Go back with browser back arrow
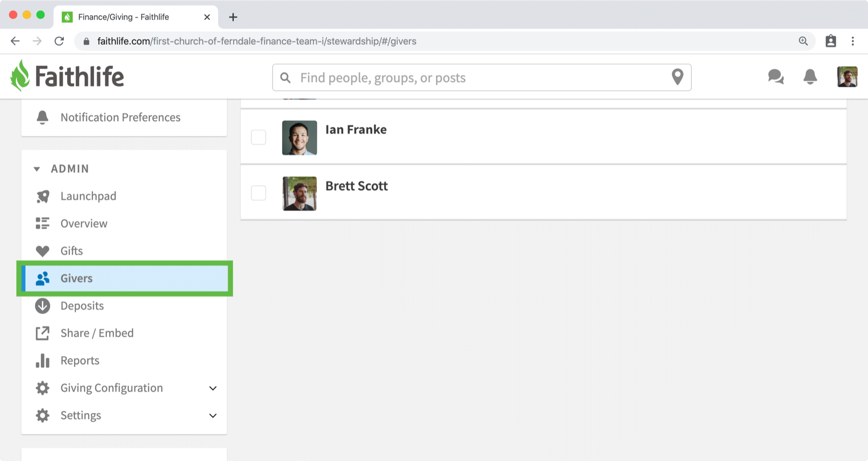868x461 pixels. pos(15,41)
